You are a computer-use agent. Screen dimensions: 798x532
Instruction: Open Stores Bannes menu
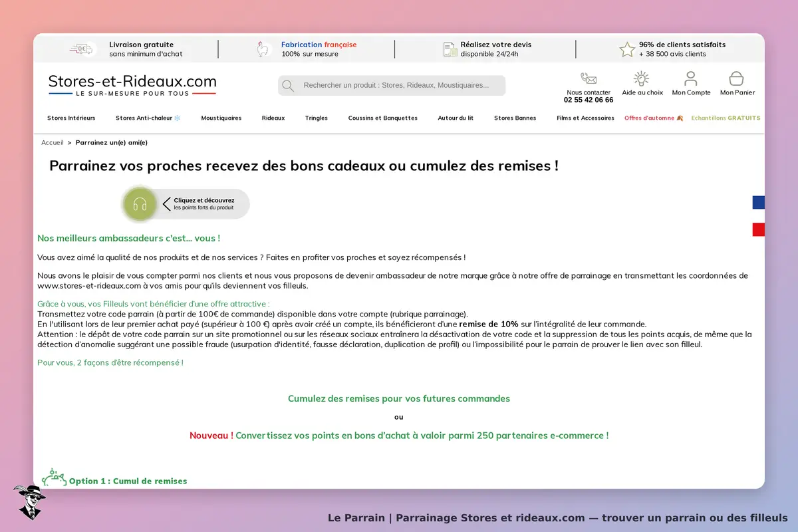coord(515,118)
